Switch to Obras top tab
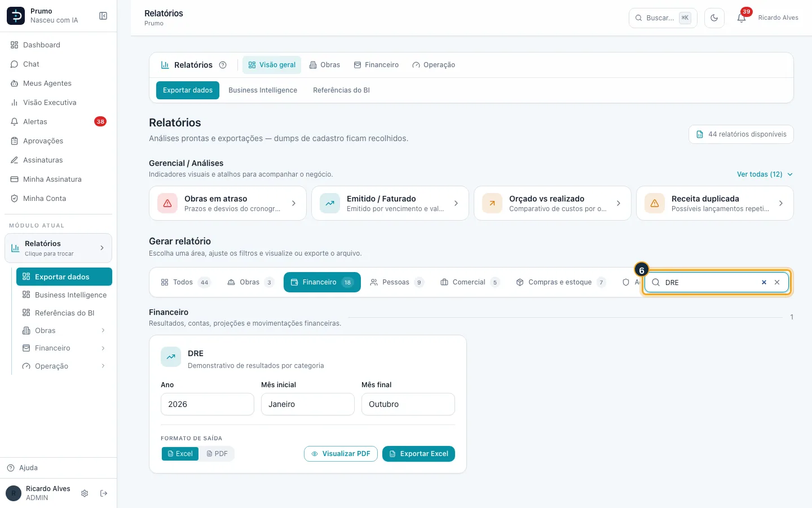Viewport: 812px width, 508px height. (x=325, y=65)
